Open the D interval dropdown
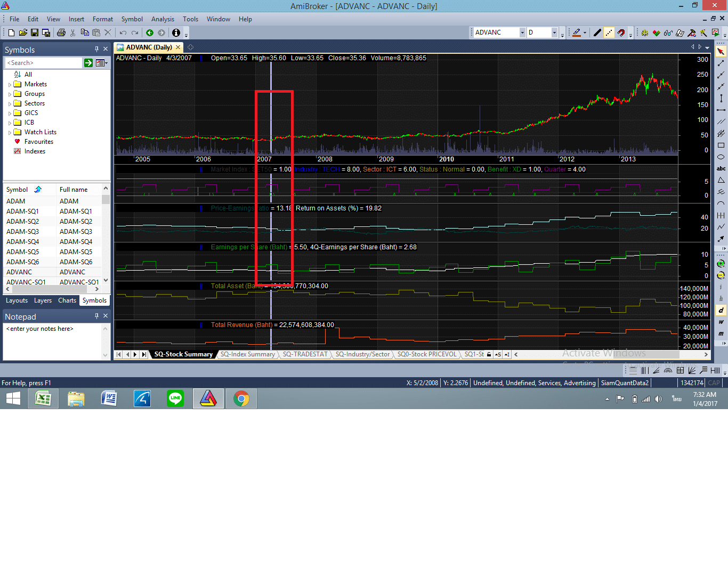Viewport: 728px width, 570px height. point(554,33)
